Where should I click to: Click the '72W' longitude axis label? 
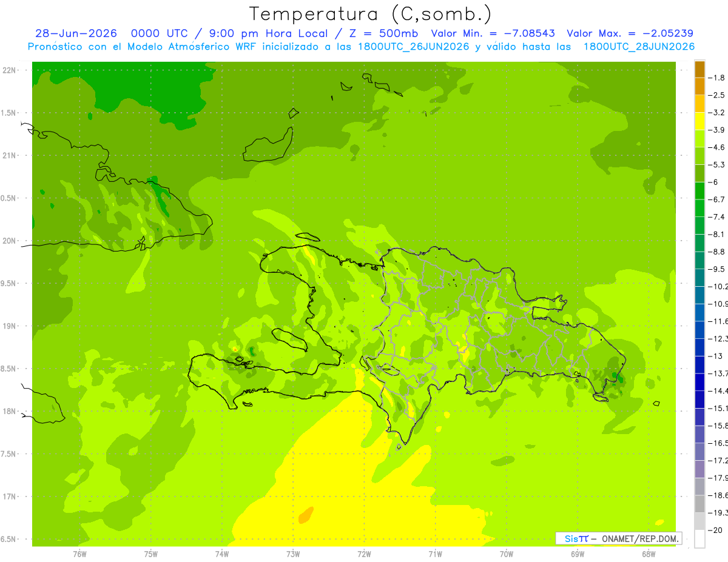[364, 554]
